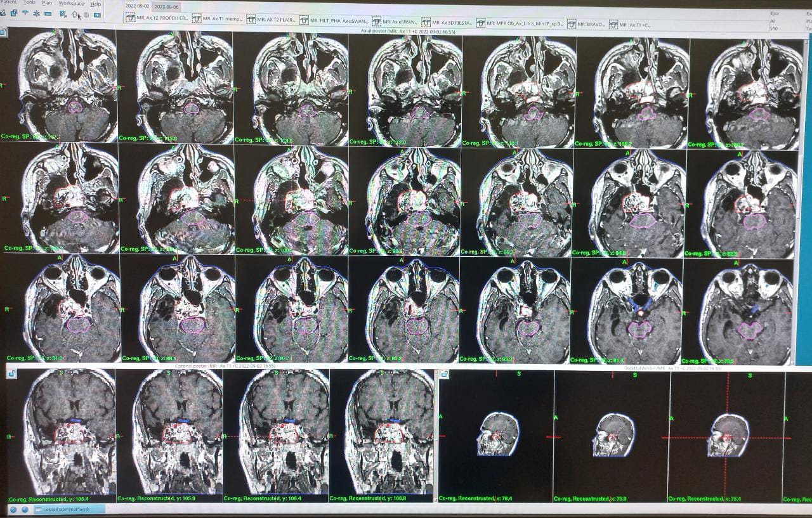The width and height of the screenshot is (812, 518).
Task: Select the sagittal slice labeled x: 75.9
Action: pyautogui.click(x=611, y=436)
